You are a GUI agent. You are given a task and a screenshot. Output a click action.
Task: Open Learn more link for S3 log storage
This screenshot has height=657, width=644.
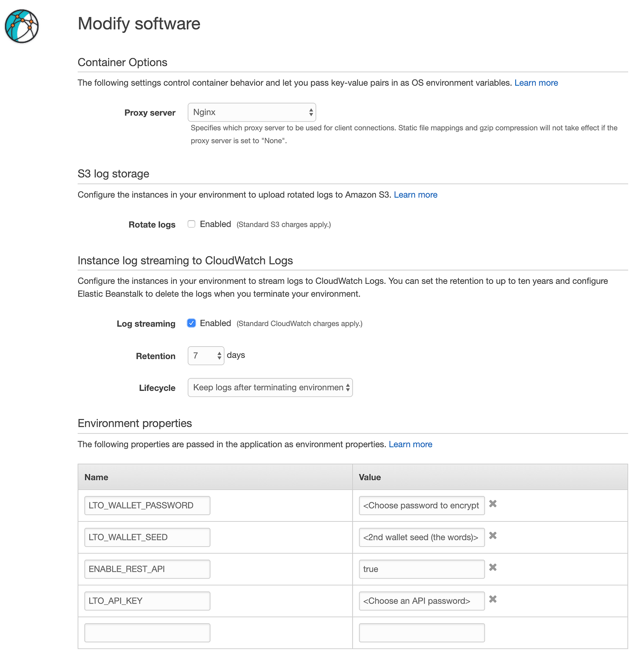point(415,195)
